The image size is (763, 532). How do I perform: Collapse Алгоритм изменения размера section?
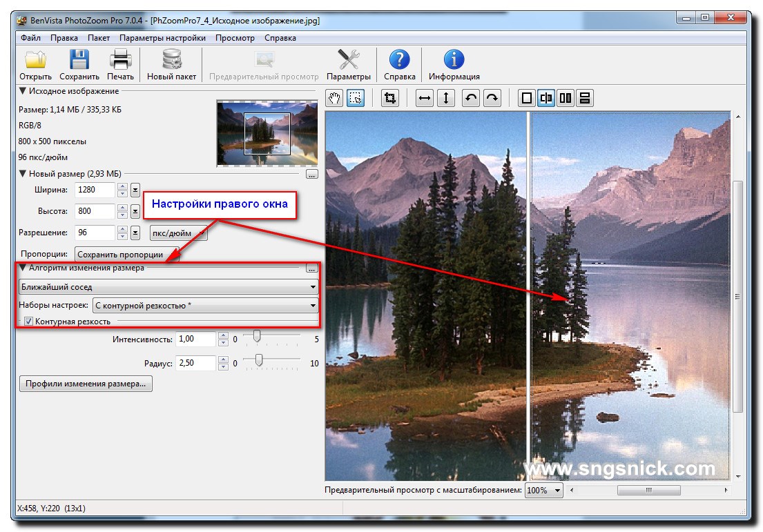pos(22,268)
